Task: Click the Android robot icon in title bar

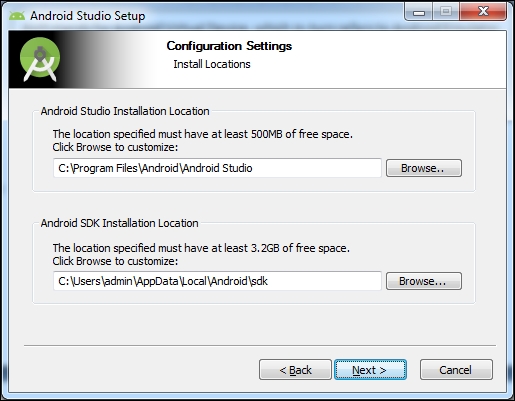Action: tap(17, 16)
